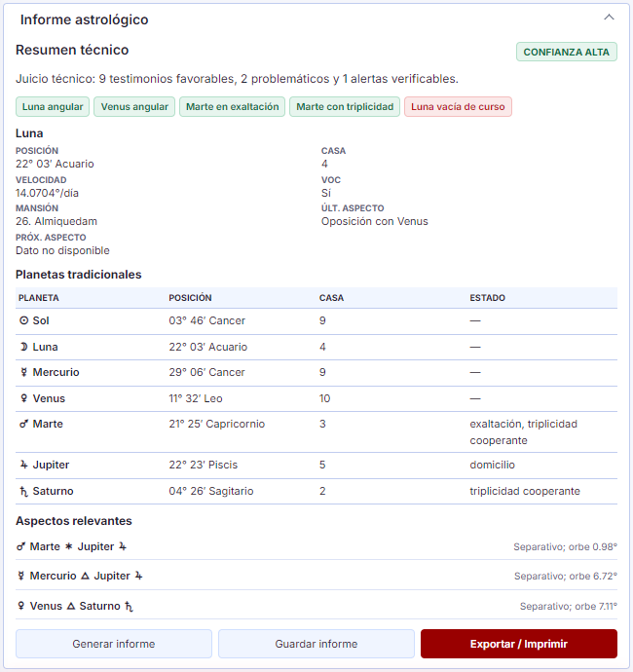Select the Sol position 03° 46' Cancer

[x=207, y=320]
